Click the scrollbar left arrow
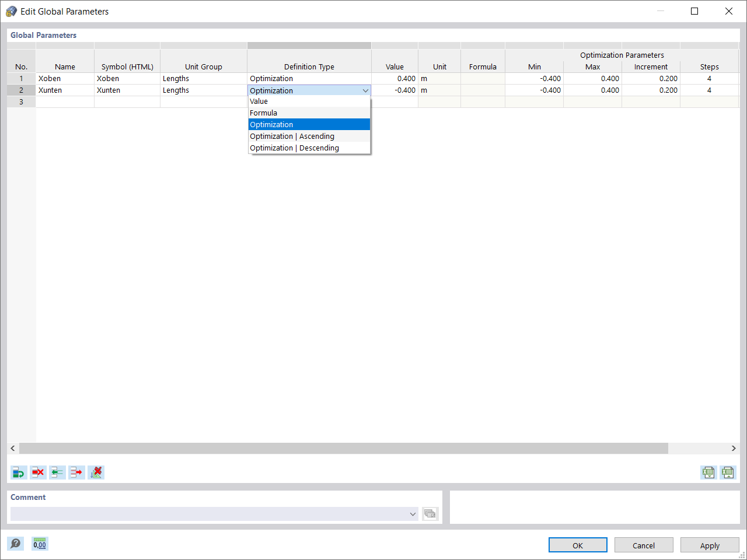747x560 pixels. (x=13, y=448)
